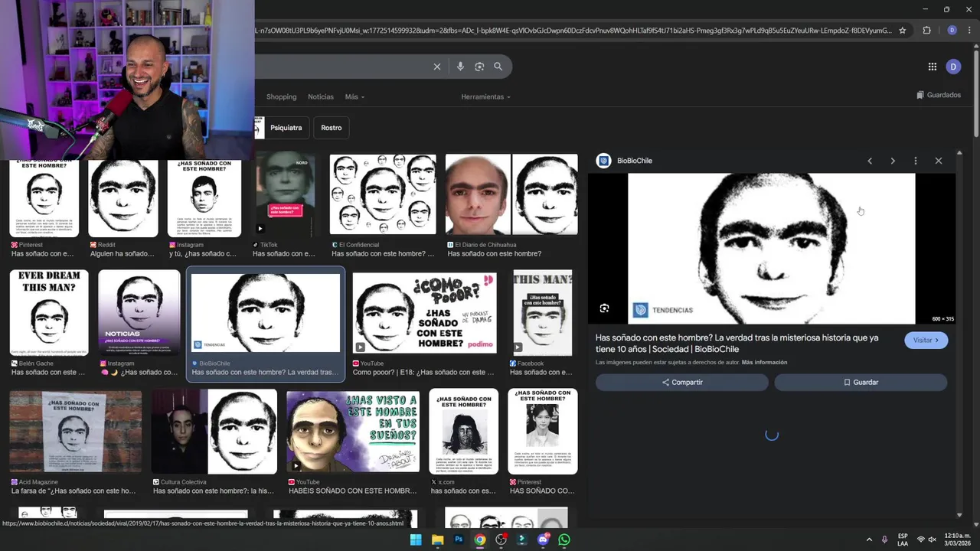Go to previous image in preview panel
Screen dimensions: 980x551
pyautogui.click(x=870, y=161)
